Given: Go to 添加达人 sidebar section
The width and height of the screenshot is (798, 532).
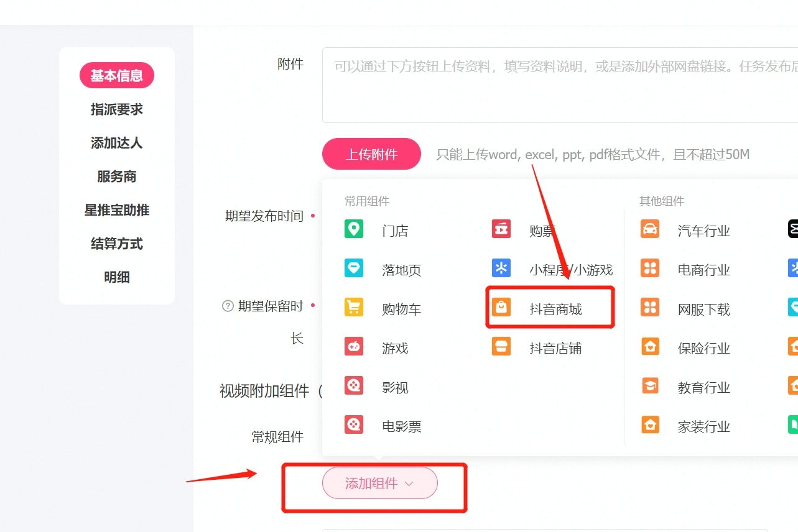Looking at the screenshot, I should tap(117, 143).
